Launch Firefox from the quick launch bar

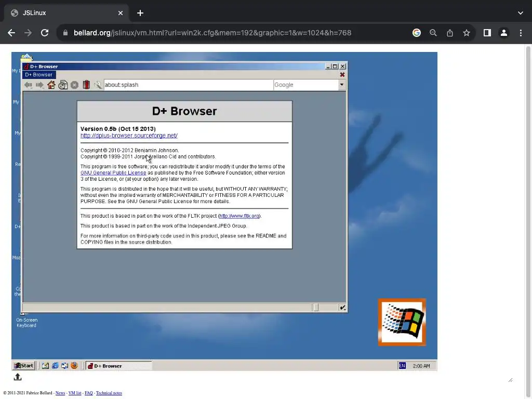[x=74, y=366]
